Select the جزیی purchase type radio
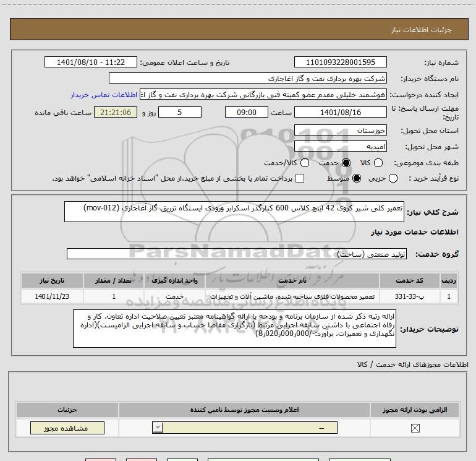This screenshot has height=461, width=476. 393,178
